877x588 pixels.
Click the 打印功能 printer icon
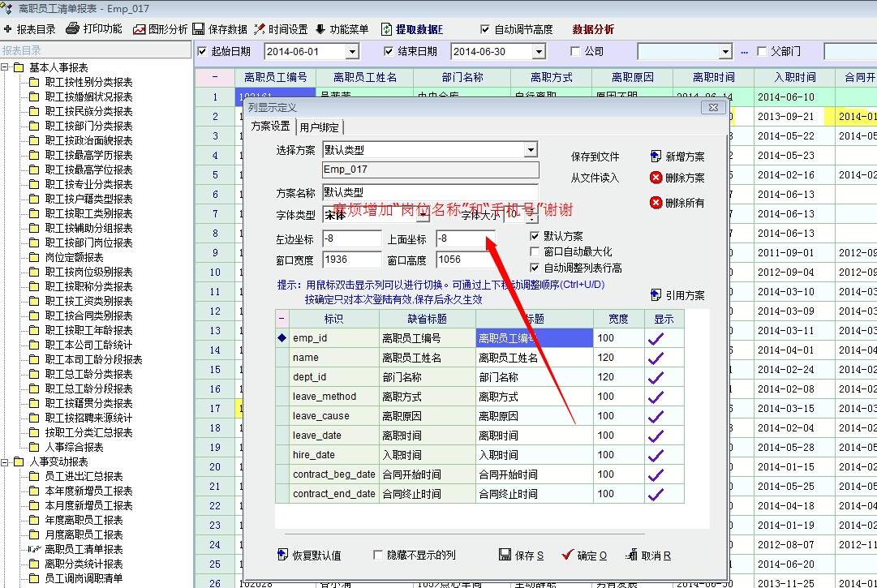(73, 29)
